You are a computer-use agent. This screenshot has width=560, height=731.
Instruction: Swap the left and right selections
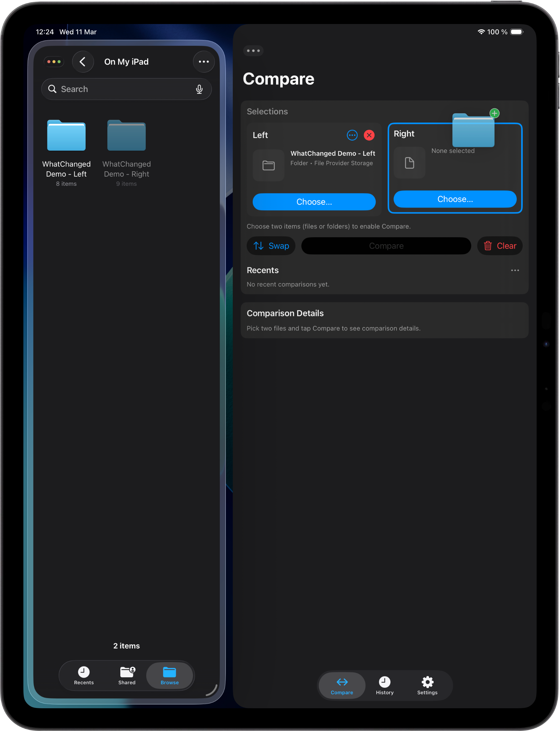pos(271,246)
